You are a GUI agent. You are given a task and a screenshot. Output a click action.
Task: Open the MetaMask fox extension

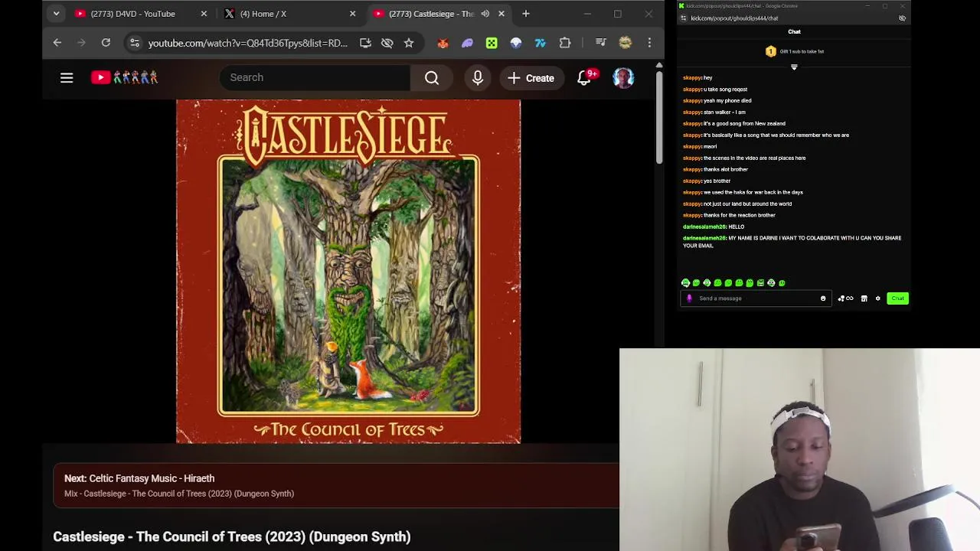click(x=443, y=43)
